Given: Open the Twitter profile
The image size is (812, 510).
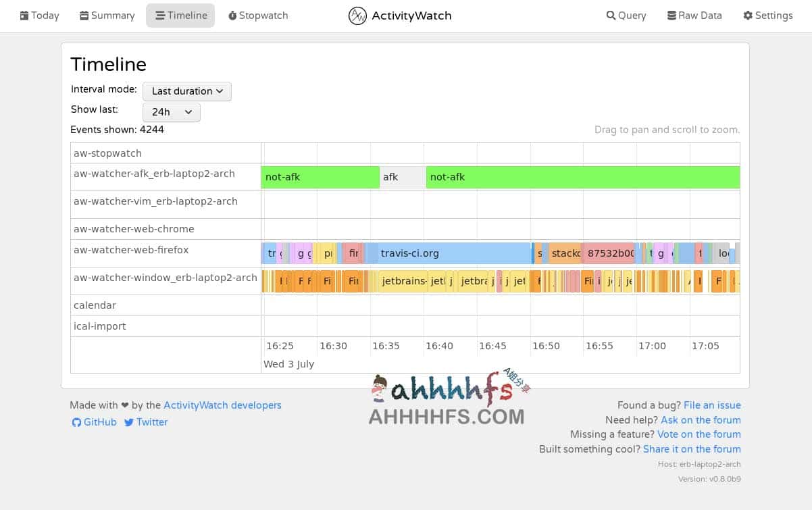Looking at the screenshot, I should (145, 422).
